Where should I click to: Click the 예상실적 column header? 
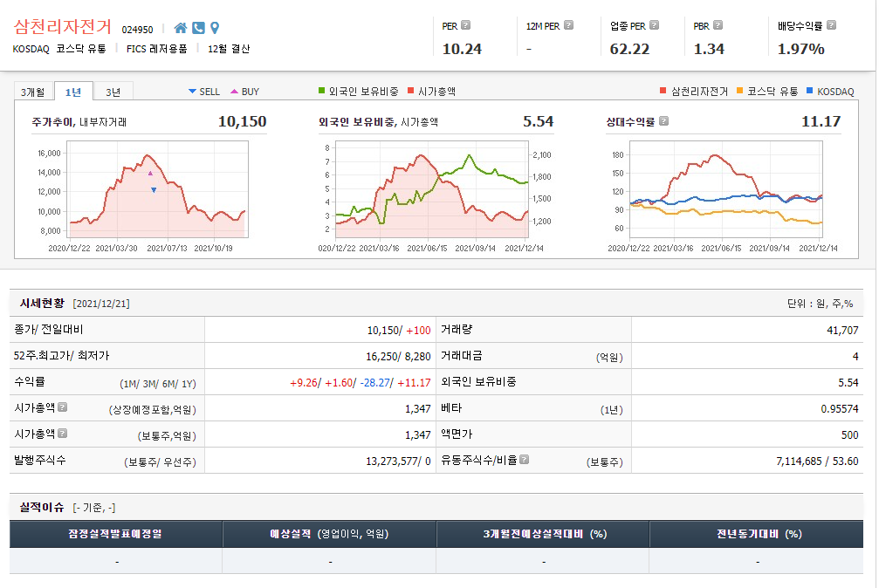(329, 534)
